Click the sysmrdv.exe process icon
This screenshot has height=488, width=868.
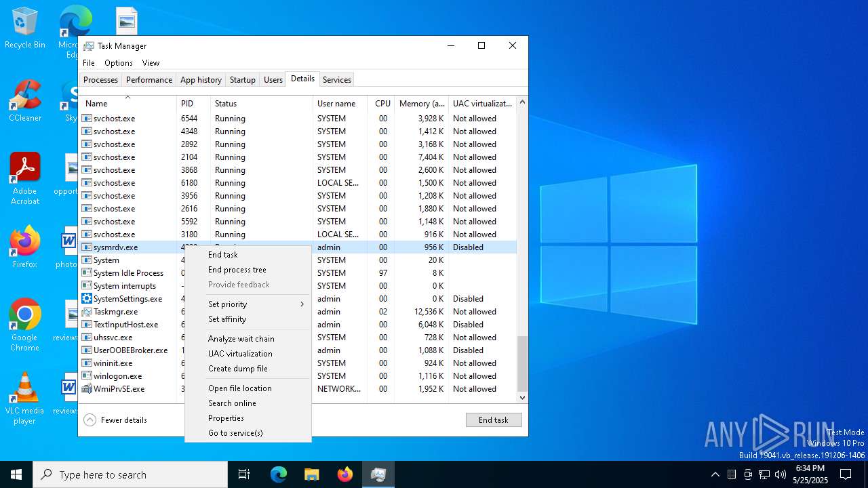coord(87,247)
